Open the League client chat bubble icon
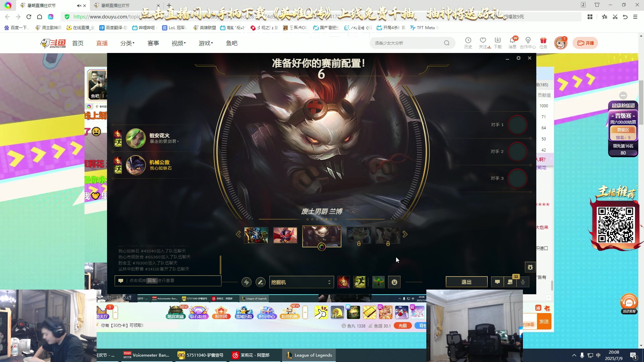644x362 pixels. click(497, 282)
